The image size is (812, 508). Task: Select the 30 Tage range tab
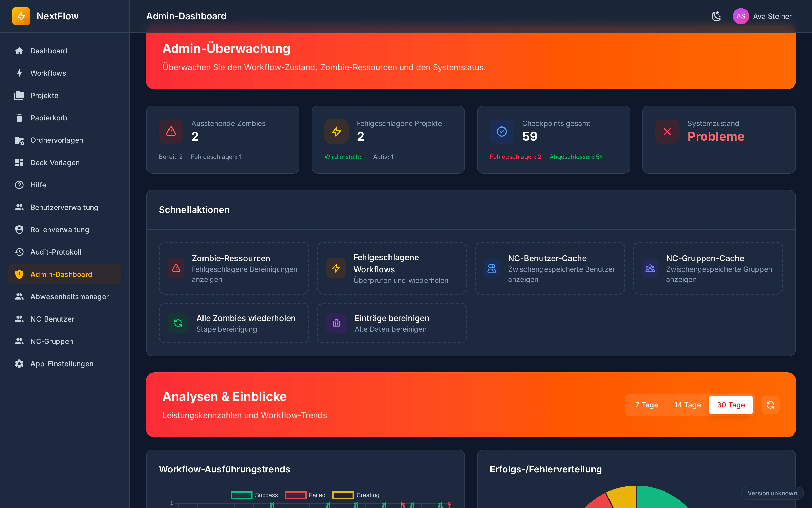tap(731, 405)
